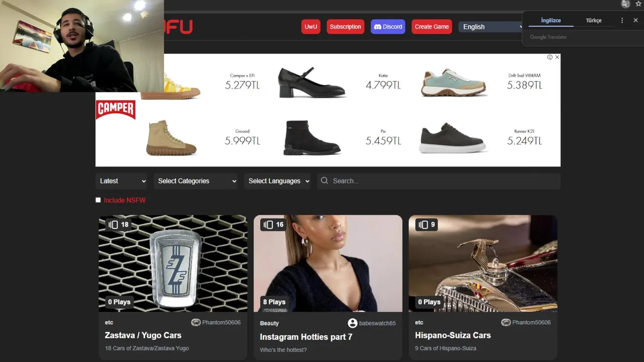Open the Hispano-Suiza hood ornament thumbnail
Viewport: 644px width, 362px height.
point(483,263)
